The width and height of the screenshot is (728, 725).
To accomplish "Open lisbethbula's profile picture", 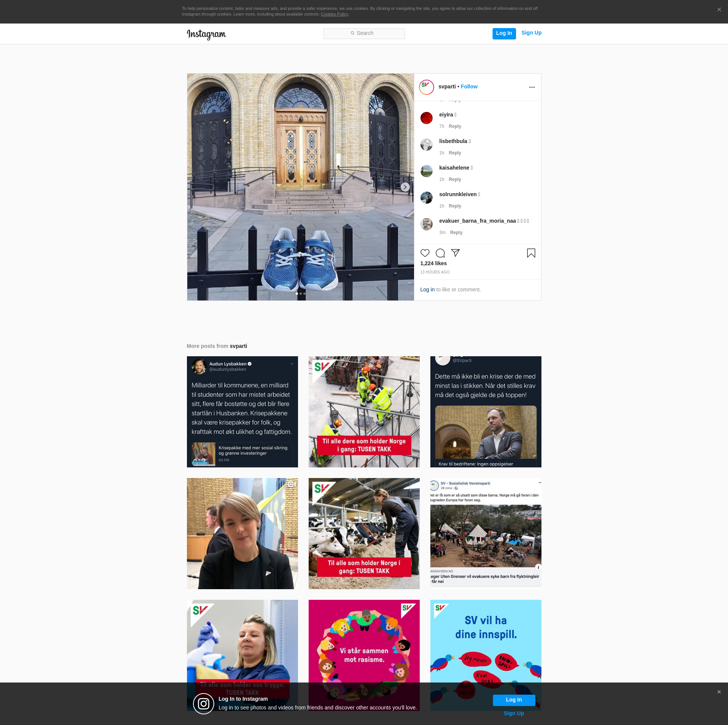I will pyautogui.click(x=427, y=145).
